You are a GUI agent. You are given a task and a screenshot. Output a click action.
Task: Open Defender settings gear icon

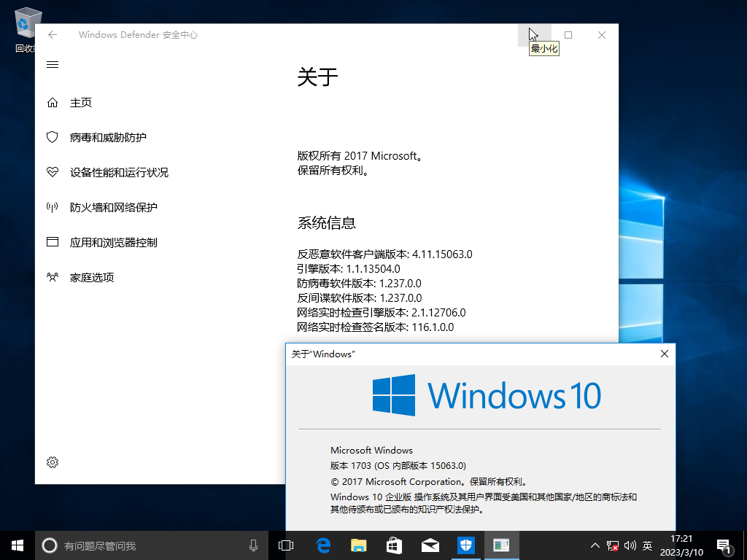point(53,462)
